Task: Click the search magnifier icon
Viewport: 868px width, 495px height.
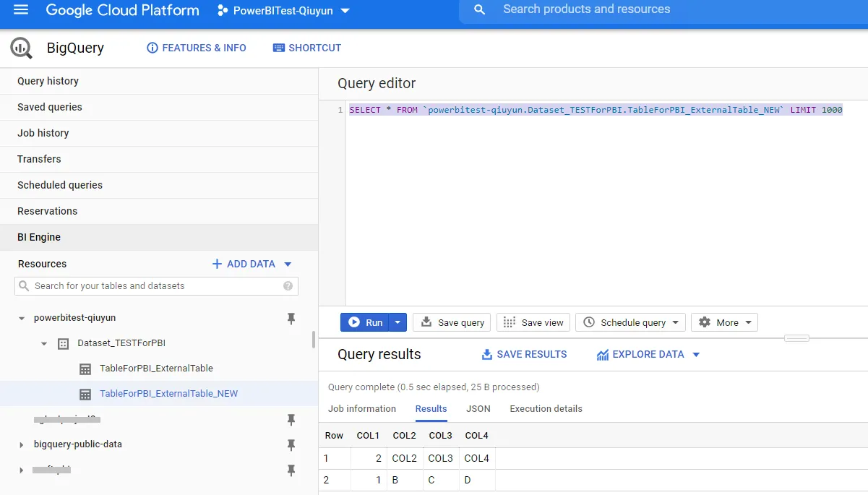Action: (479, 10)
